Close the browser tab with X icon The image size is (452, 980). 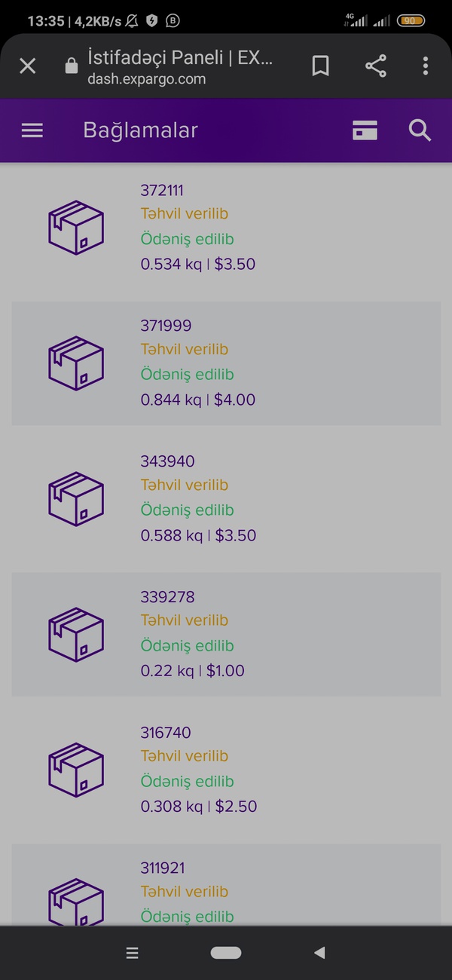coord(27,66)
